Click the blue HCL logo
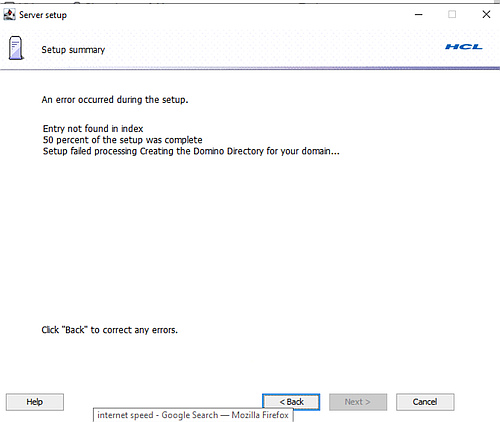The height and width of the screenshot is (422, 500). coord(464,47)
